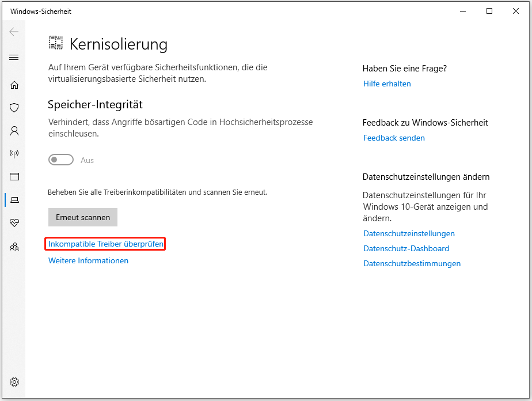Click the Weitere Informationen link
Viewport: 532px width, 401px height.
point(88,260)
